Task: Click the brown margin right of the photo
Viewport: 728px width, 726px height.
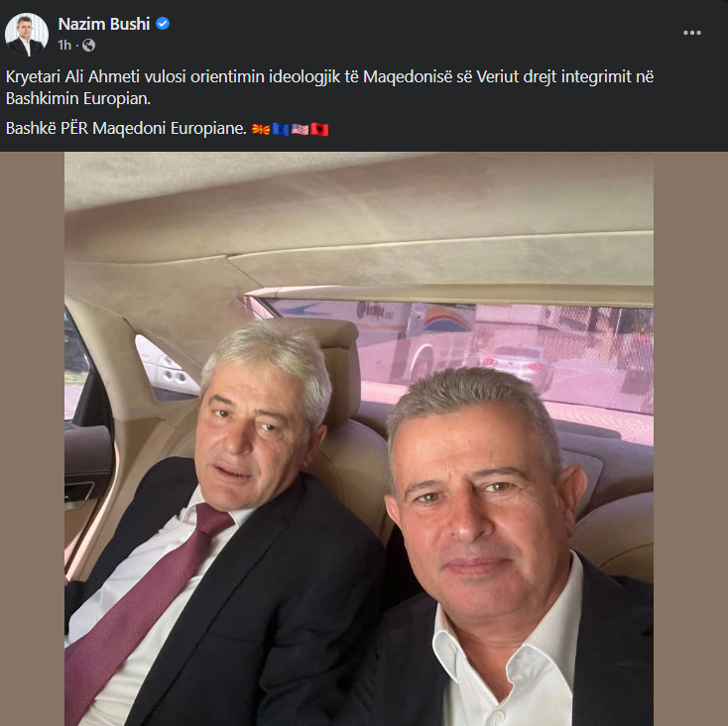Action: coord(690,438)
